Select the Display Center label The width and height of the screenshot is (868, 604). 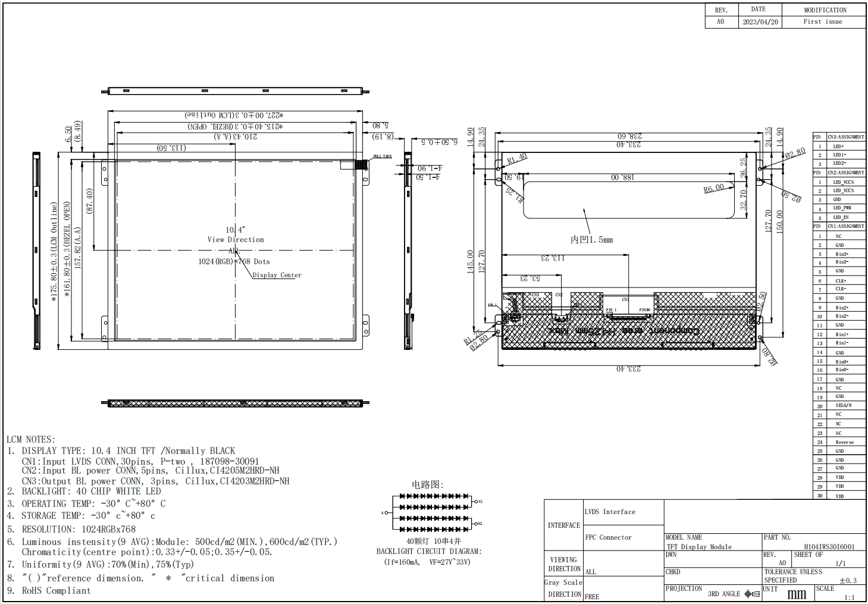pyautogui.click(x=277, y=275)
